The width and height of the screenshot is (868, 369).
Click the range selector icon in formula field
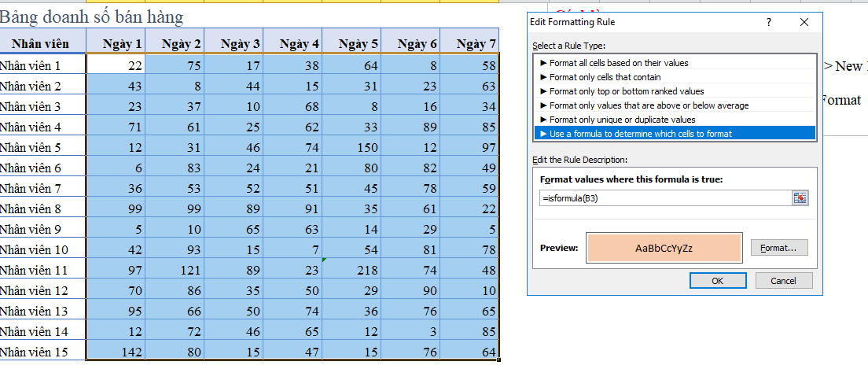pyautogui.click(x=800, y=198)
